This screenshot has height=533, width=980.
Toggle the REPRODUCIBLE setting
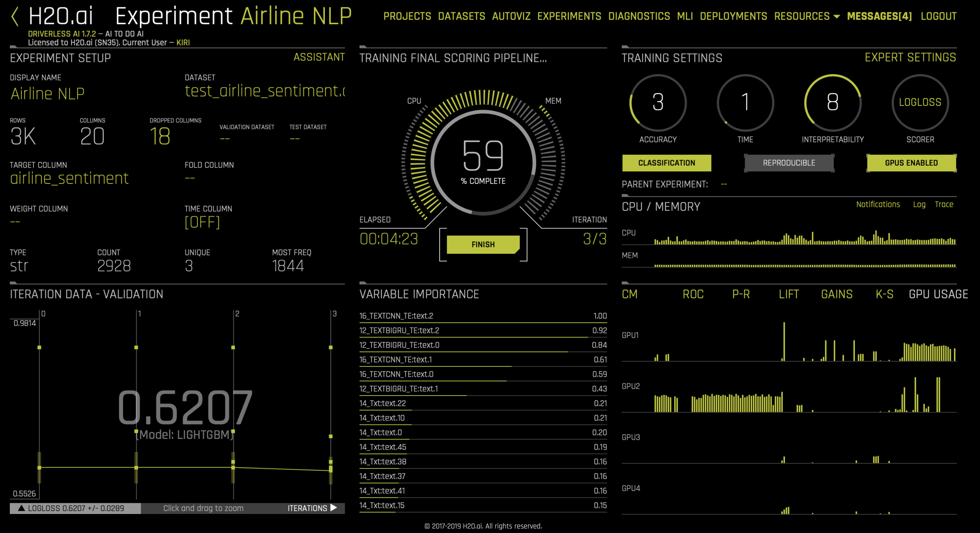(789, 163)
